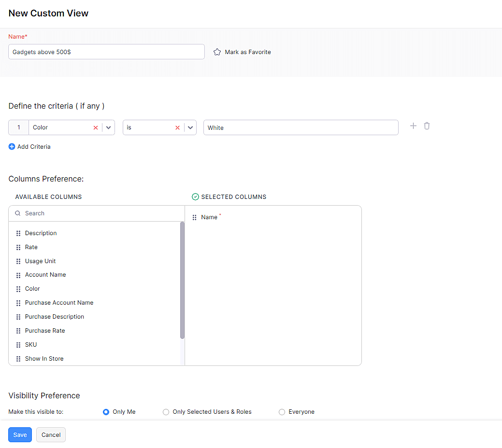502x448 pixels.
Task: Click the drag handle beside Description column
Action: pos(18,233)
